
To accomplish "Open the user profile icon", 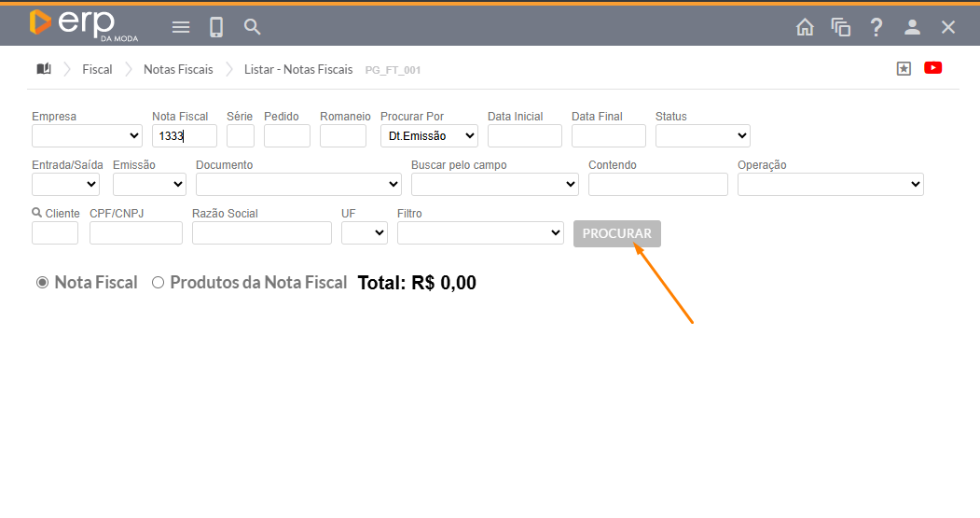I will click(912, 27).
